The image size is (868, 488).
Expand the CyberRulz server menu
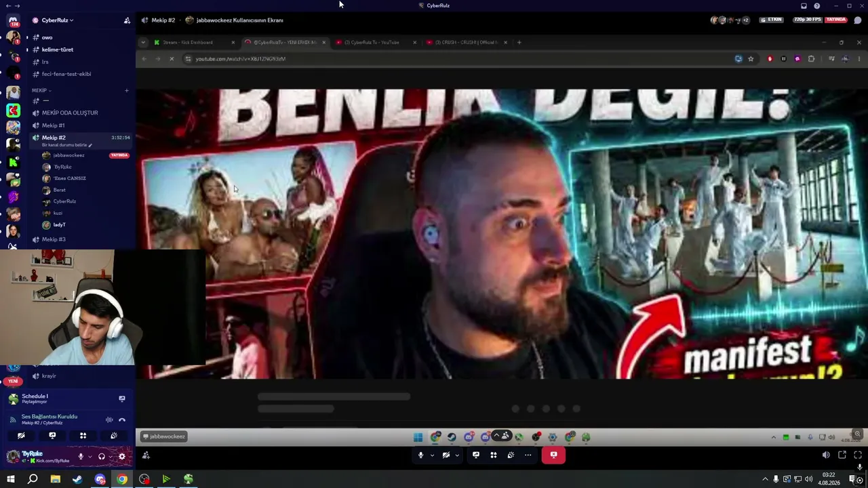coord(58,20)
